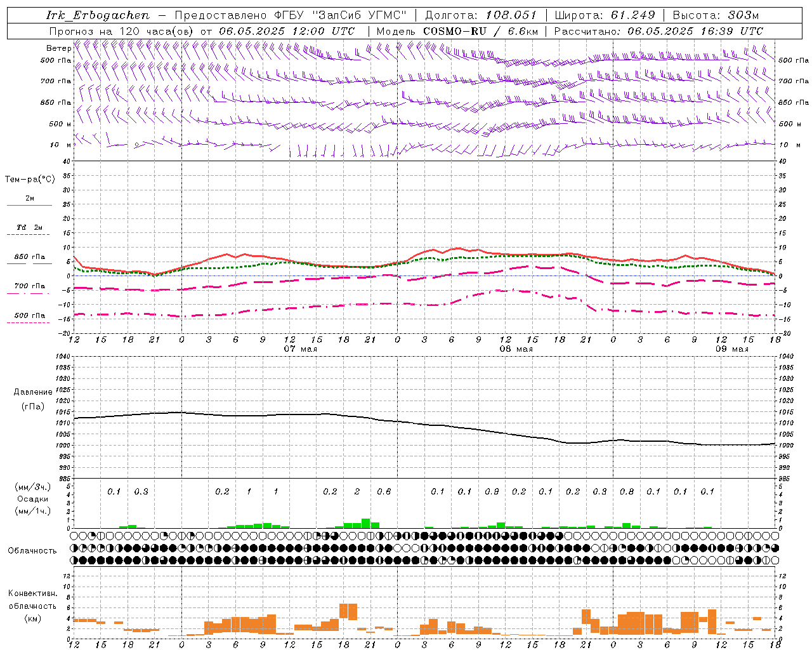Click the red 850 гПа temperature legend entry

(30, 258)
